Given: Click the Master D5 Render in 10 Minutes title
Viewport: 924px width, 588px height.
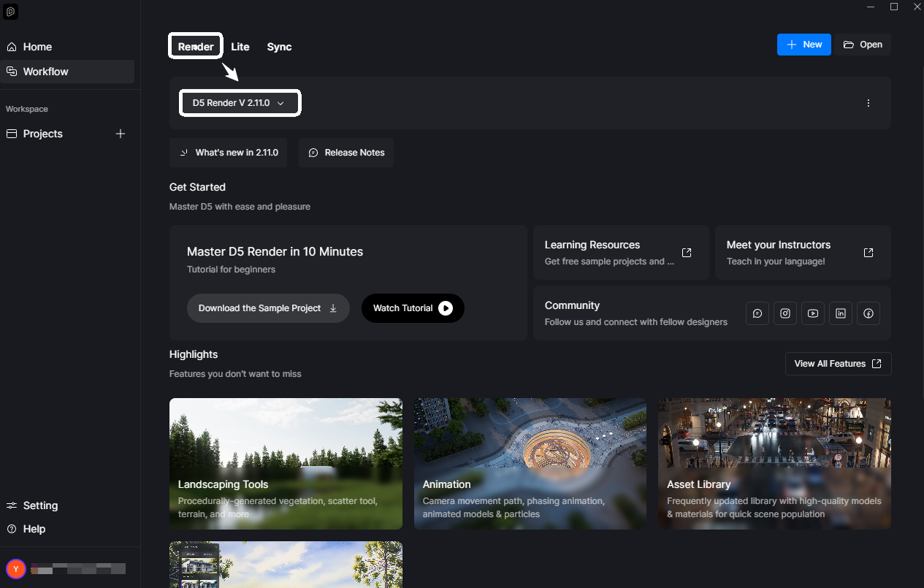Looking at the screenshot, I should pyautogui.click(x=275, y=251).
